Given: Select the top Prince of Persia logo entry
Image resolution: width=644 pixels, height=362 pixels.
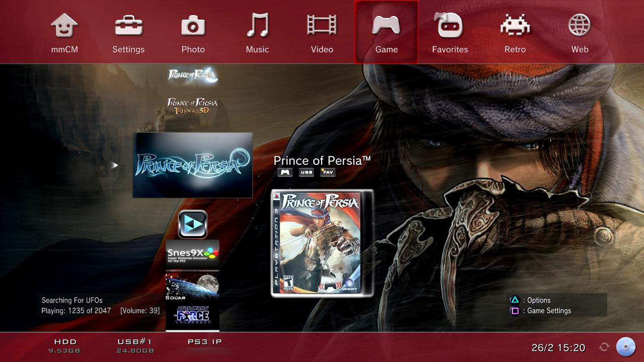Looking at the screenshot, I should tap(193, 75).
